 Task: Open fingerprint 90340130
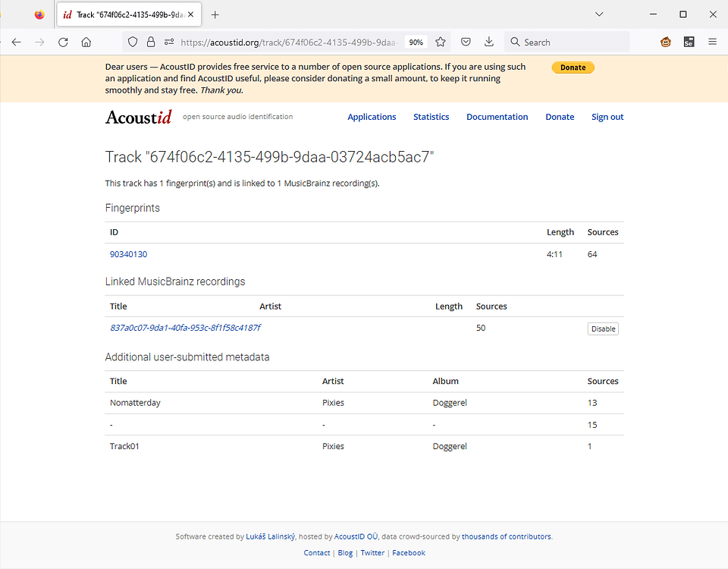[x=128, y=253]
